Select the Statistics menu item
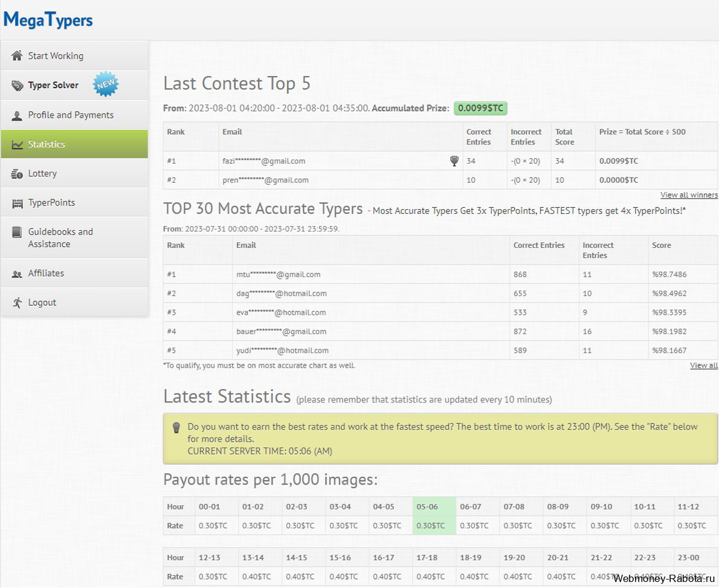Image resolution: width=719 pixels, height=588 pixels. (x=74, y=144)
